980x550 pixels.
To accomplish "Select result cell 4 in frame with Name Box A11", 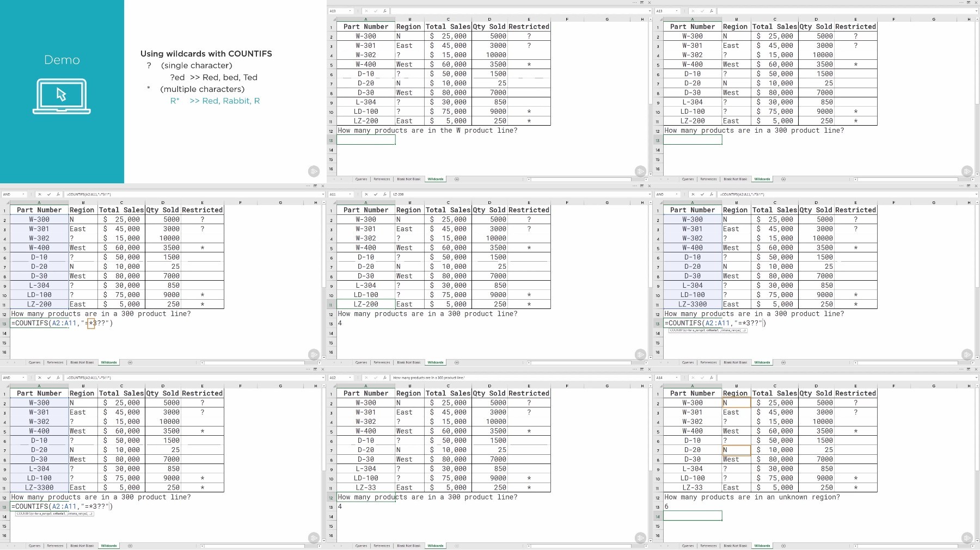I will [366, 323].
